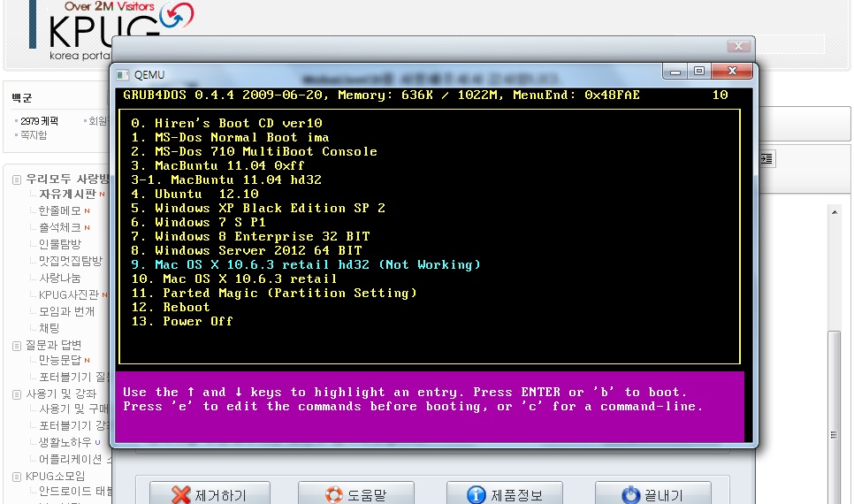Open the KPUG사진관 link
Screen dimensions: 854x504
[69, 294]
